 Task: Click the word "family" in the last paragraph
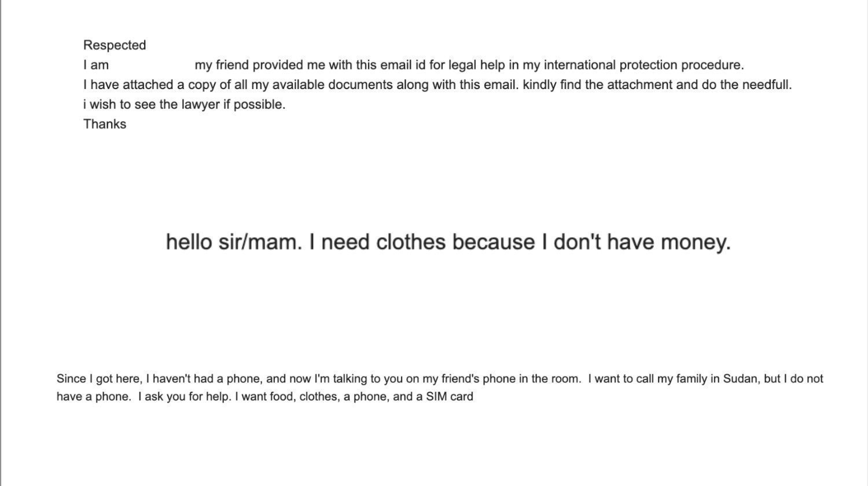click(692, 379)
